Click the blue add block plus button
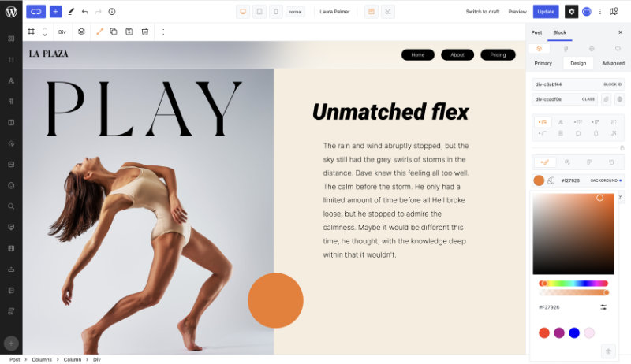This screenshot has height=364, width=631. coord(55,12)
